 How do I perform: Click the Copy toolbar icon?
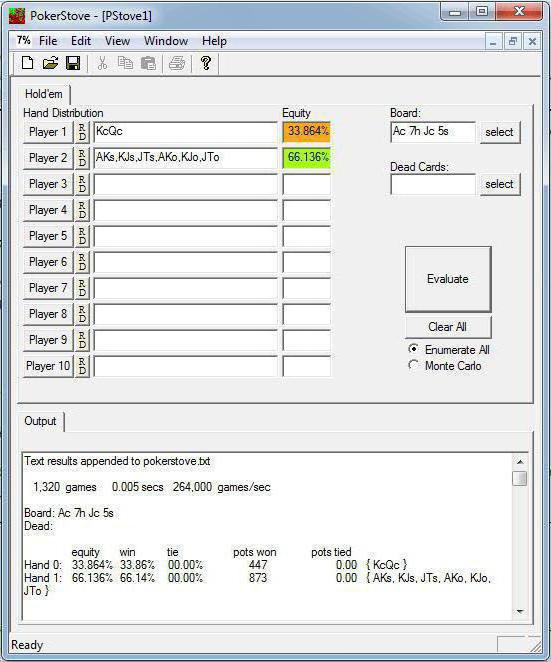[x=125, y=63]
